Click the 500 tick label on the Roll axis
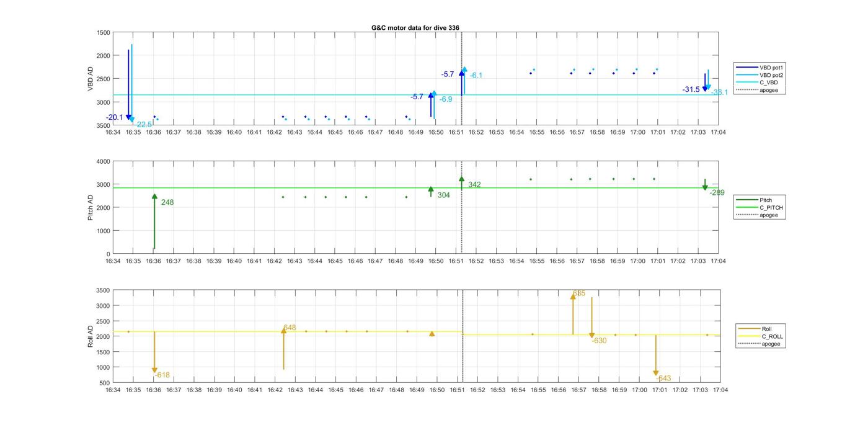This screenshot has height=430, width=868. click(x=105, y=383)
